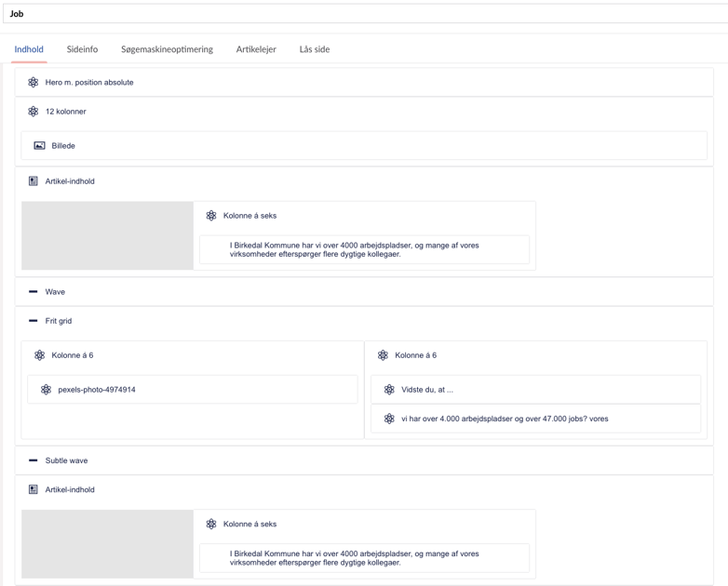This screenshot has height=586, width=728.
Task: Select the left Kolonne á 6 column header
Action: coord(73,355)
